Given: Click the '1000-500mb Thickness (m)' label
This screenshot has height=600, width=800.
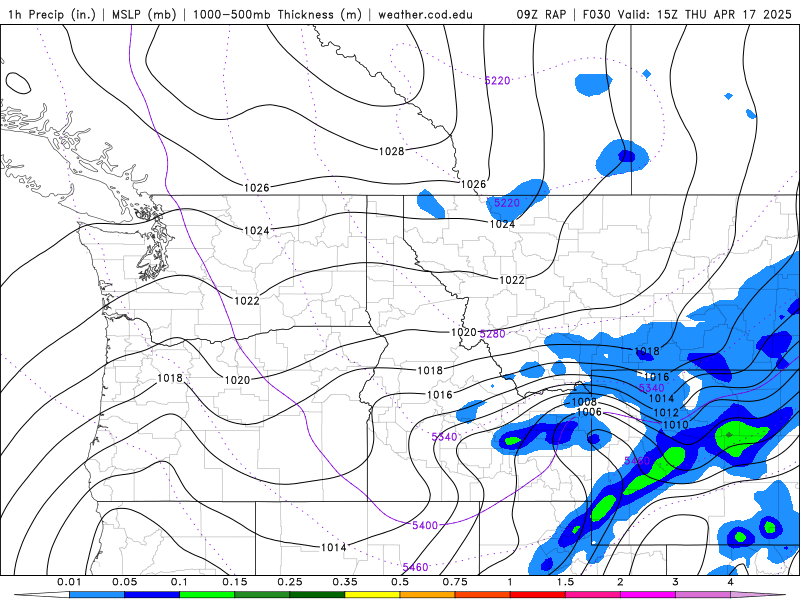Looking at the screenshot, I should pyautogui.click(x=277, y=15).
